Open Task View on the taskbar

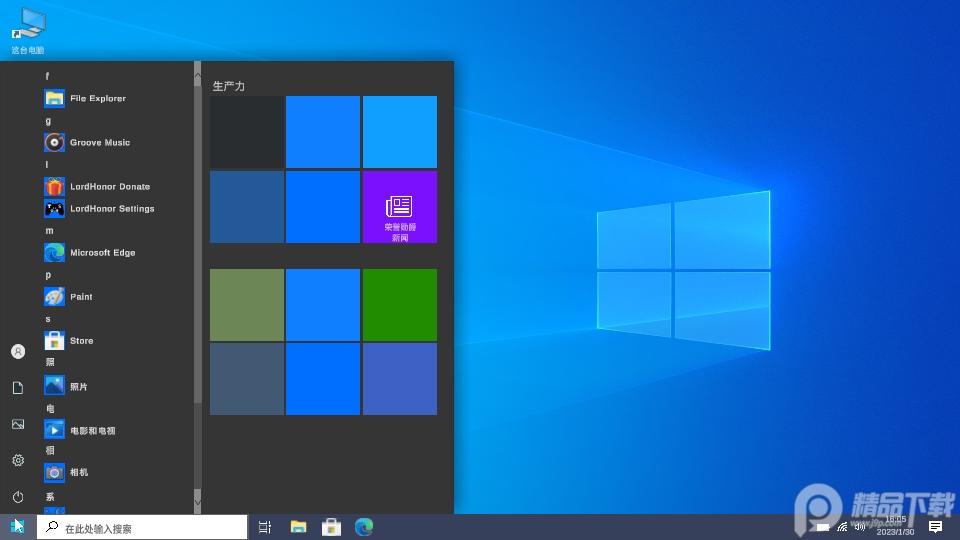coord(265,527)
